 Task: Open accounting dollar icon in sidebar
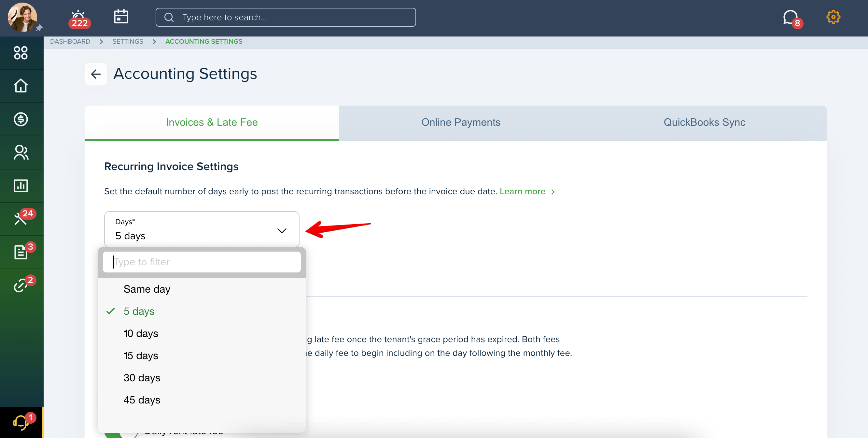click(x=21, y=119)
